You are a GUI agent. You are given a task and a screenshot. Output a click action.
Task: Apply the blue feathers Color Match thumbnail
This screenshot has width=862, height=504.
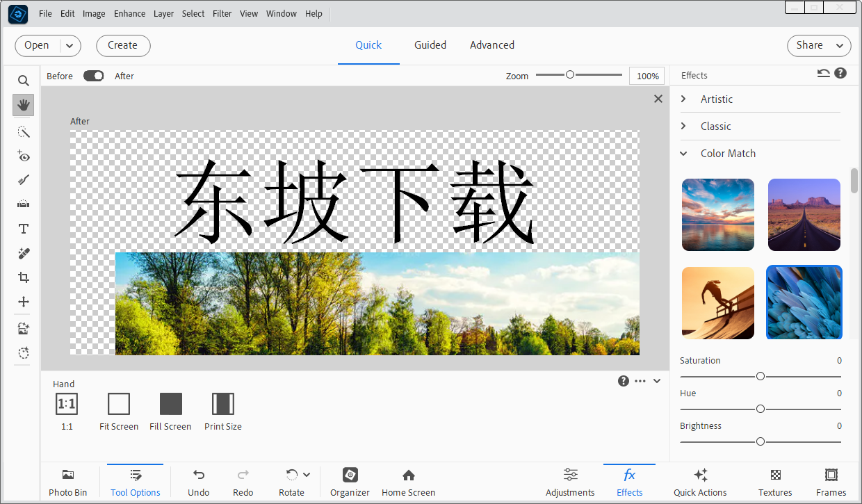point(804,302)
